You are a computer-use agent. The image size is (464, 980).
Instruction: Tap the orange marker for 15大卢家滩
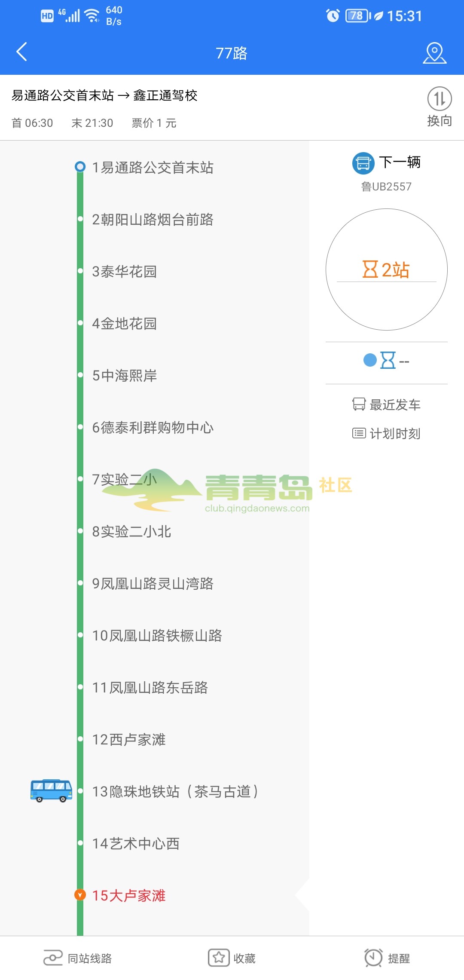tap(80, 895)
